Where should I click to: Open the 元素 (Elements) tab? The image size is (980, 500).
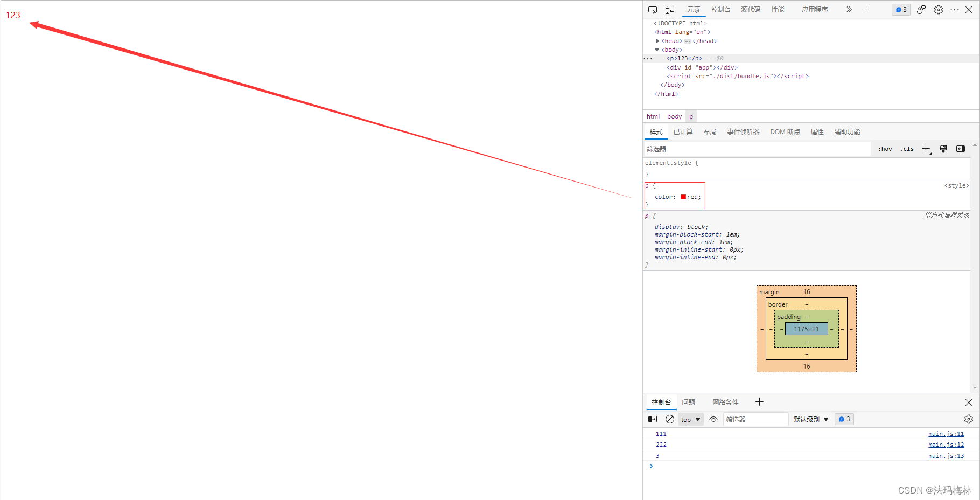[x=694, y=10]
